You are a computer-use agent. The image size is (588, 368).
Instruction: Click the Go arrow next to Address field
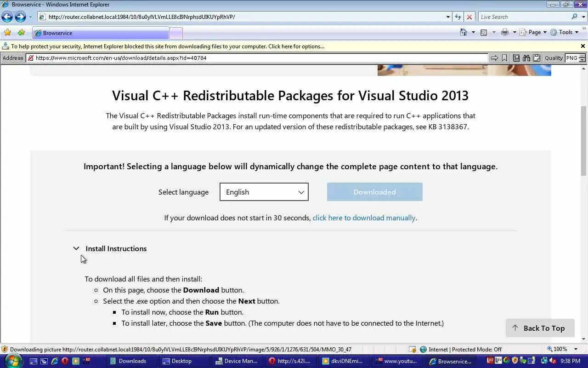[x=494, y=58]
